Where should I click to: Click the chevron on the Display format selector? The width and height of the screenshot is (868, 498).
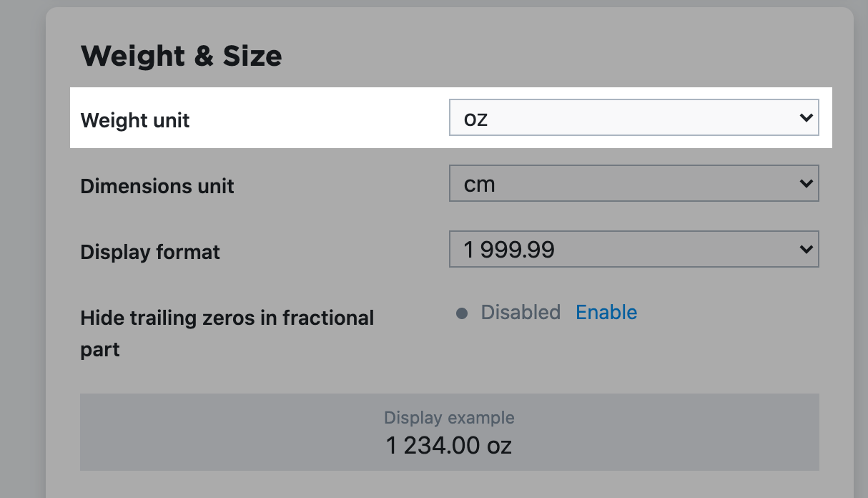pos(807,249)
